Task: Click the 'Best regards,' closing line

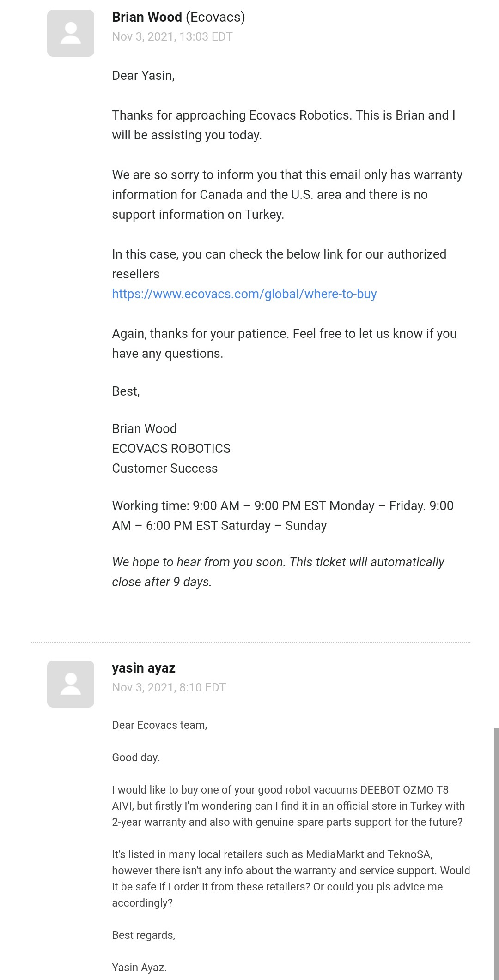Action: pyautogui.click(x=144, y=935)
